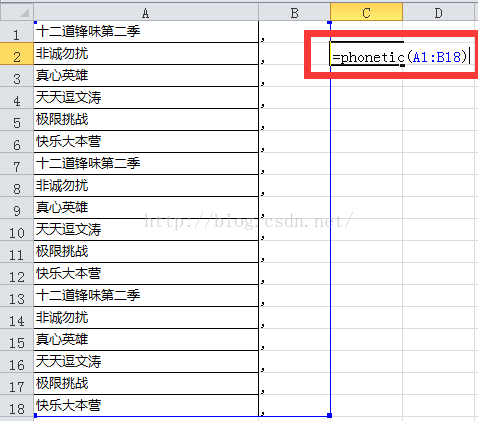This screenshot has width=478, height=421.
Task: Click cell A6 with 快乐大本营
Action: point(146,142)
